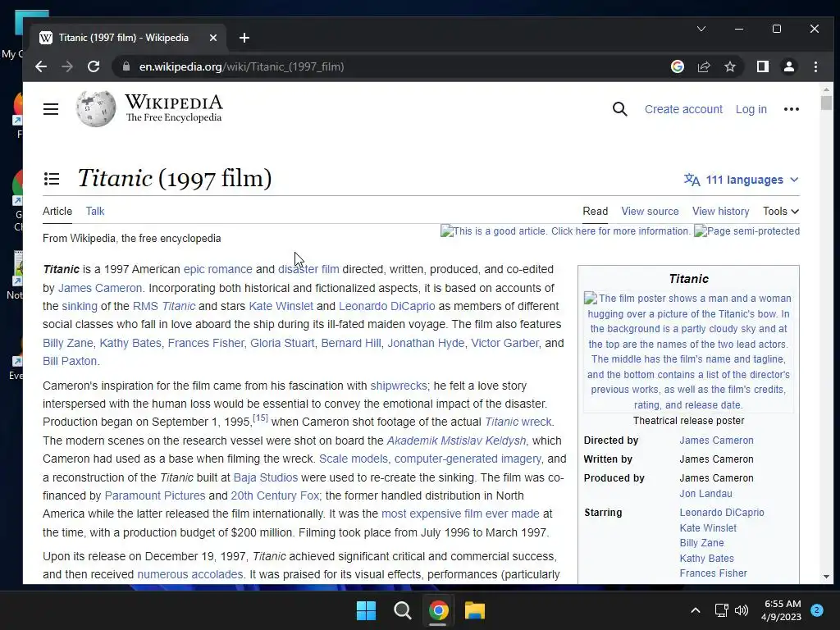
Task: Open Billy Zane link in infobox Starring list
Action: click(702, 543)
